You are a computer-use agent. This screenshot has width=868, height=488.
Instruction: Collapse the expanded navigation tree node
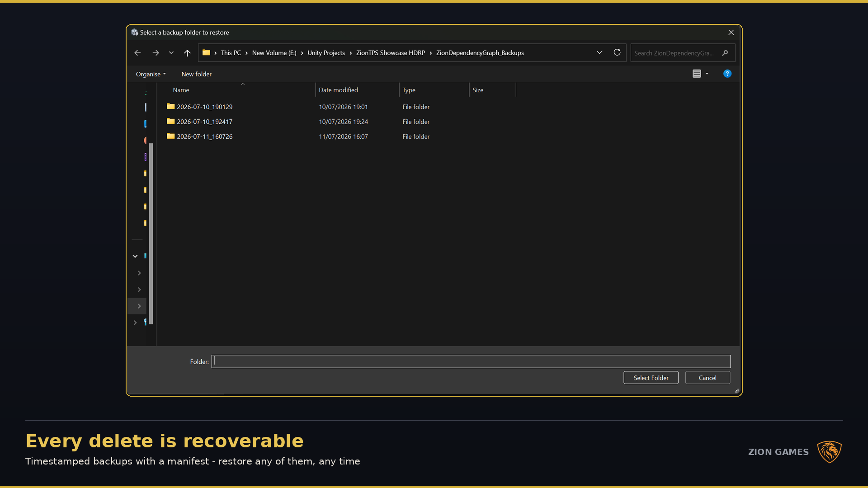click(135, 256)
